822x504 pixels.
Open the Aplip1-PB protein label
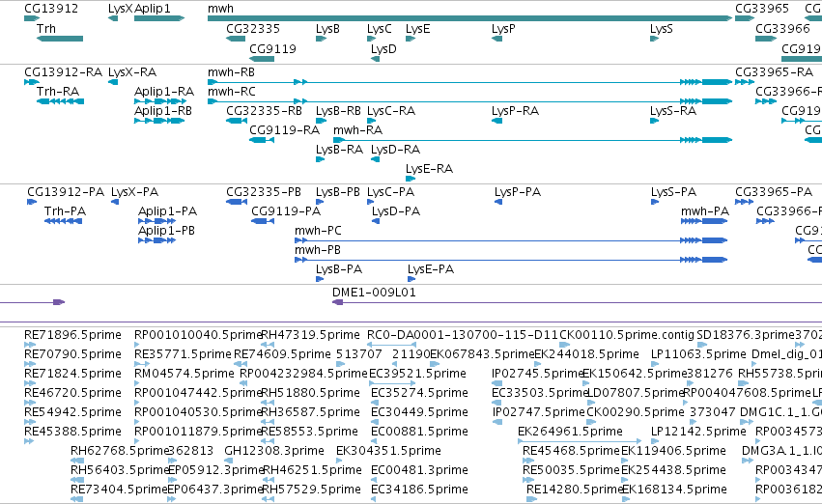pyautogui.click(x=166, y=231)
